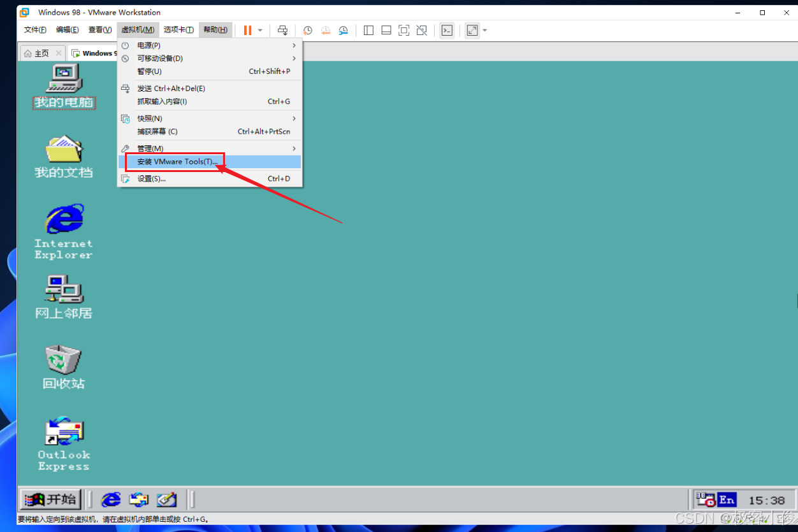Open the 选项卡(T) menu
This screenshot has height=532, width=798.
tap(178, 30)
